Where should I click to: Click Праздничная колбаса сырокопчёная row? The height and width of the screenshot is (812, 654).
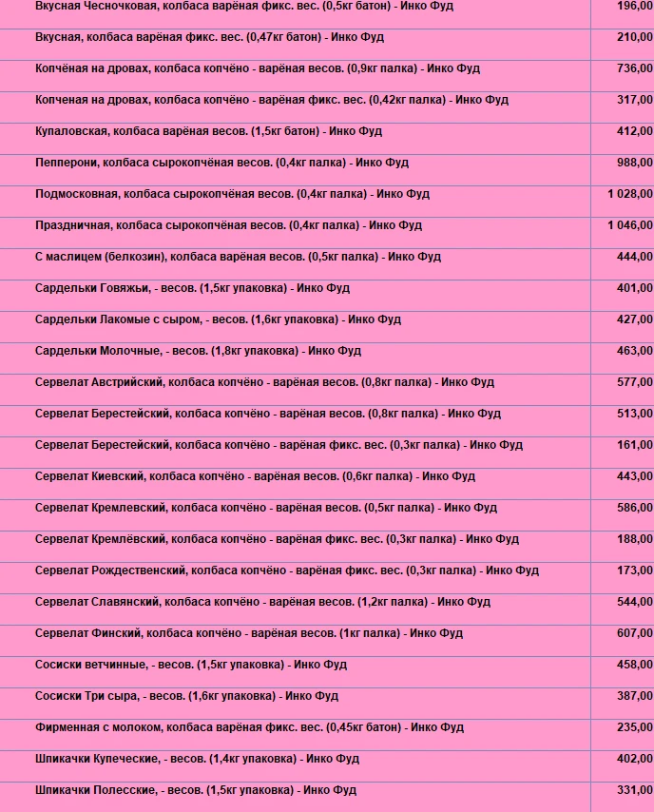(x=228, y=225)
